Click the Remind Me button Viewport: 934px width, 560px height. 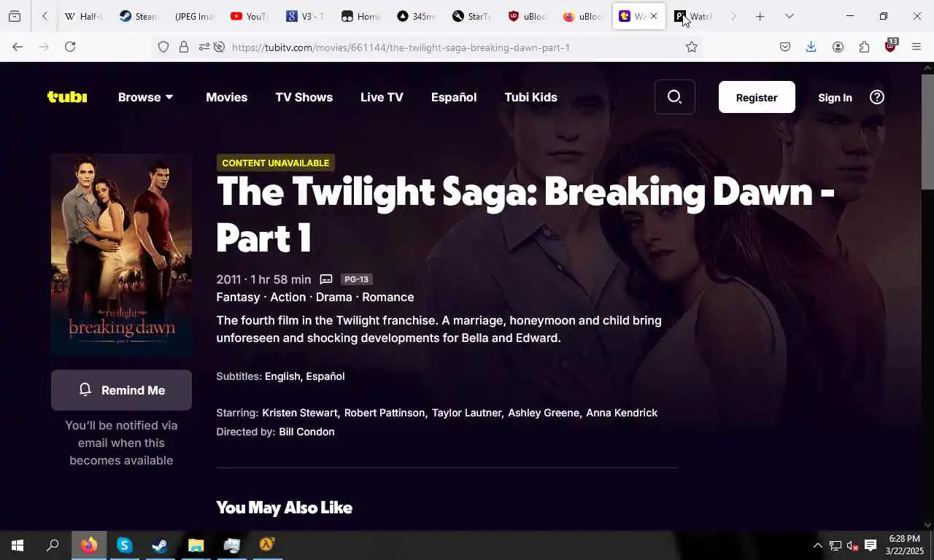[x=121, y=390]
